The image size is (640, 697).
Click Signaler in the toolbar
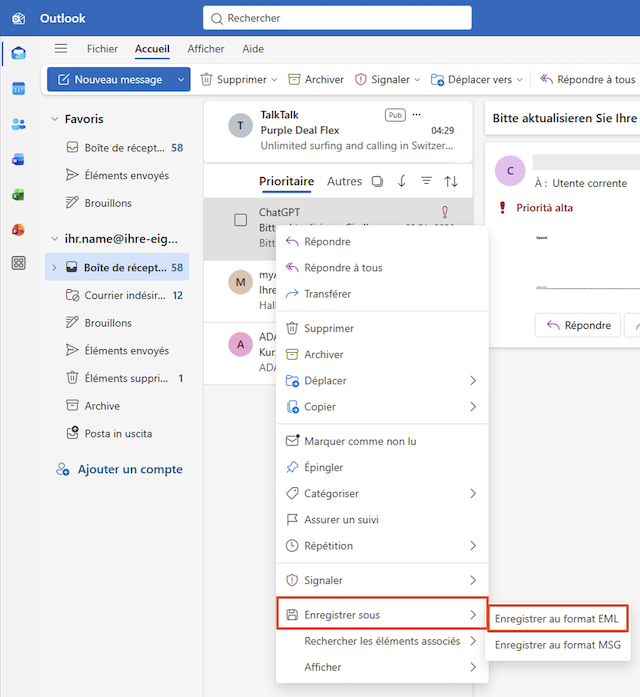[383, 80]
